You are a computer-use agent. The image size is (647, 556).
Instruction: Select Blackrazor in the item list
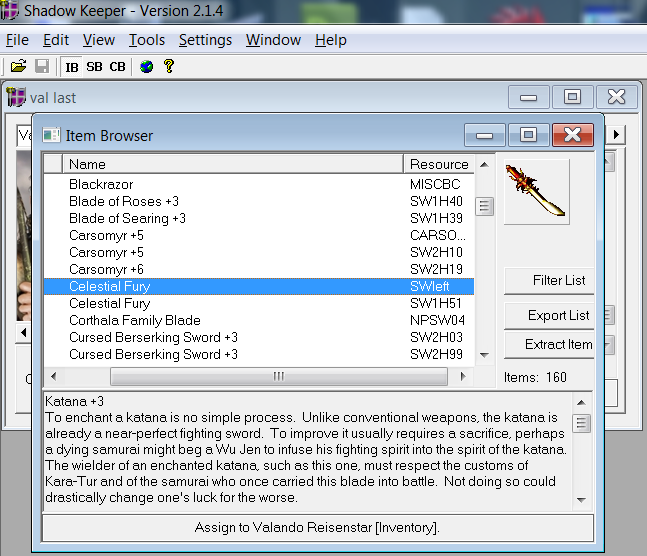101,184
